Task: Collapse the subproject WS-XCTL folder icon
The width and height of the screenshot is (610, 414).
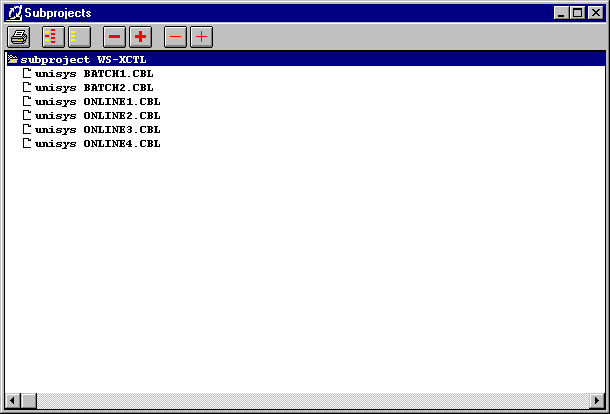Action: click(x=13, y=59)
